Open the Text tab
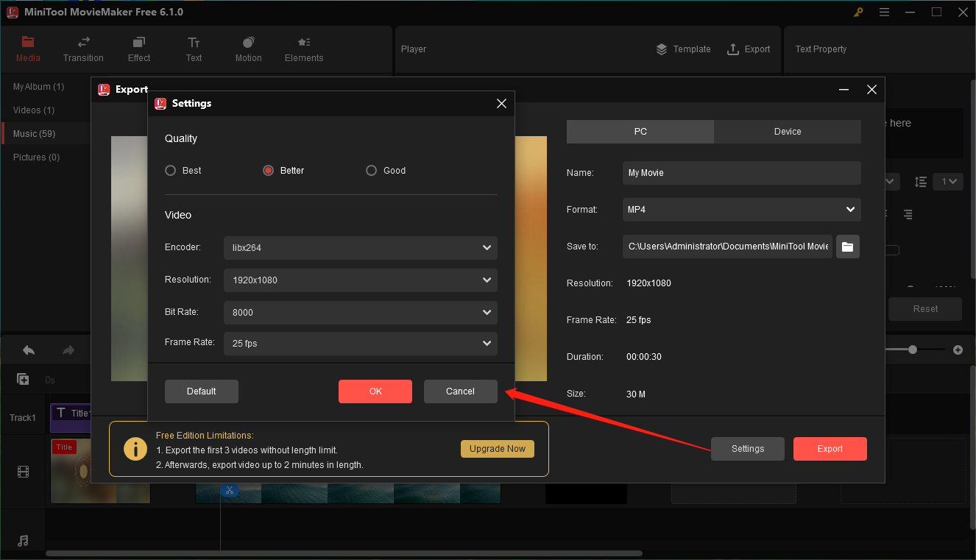Screen dimensions: 976x560 click(x=194, y=49)
